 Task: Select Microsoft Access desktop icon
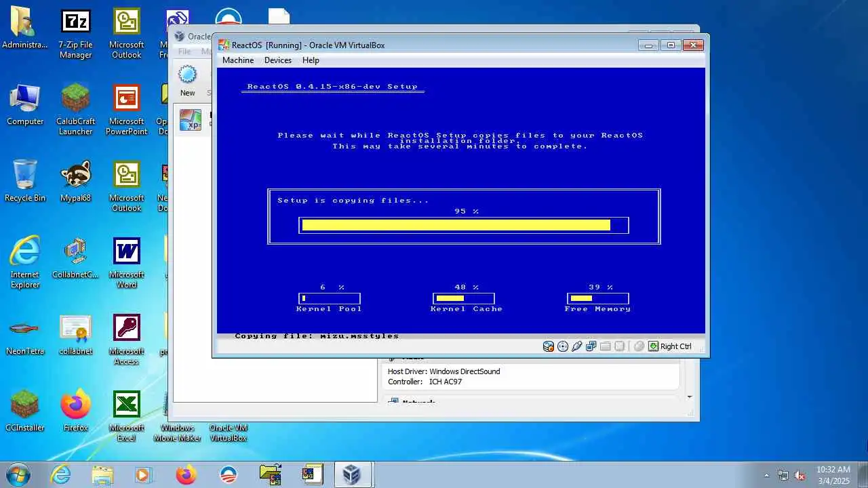click(127, 340)
